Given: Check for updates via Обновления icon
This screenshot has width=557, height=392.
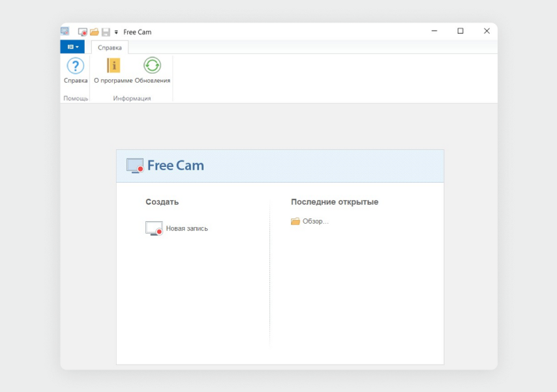Looking at the screenshot, I should coord(152,65).
